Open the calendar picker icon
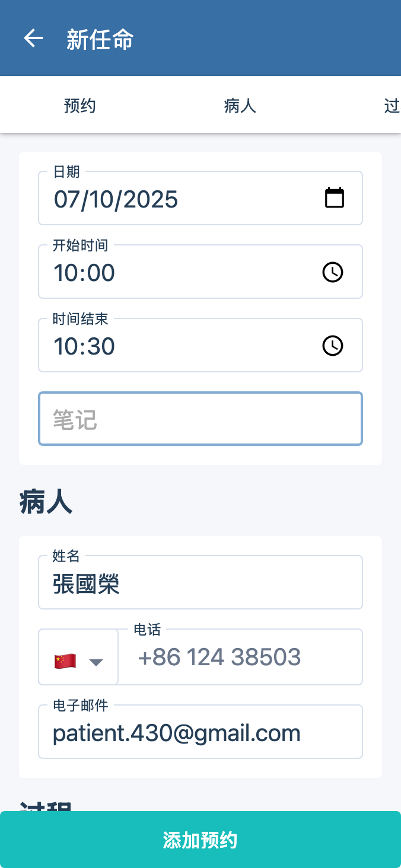 coord(335,197)
